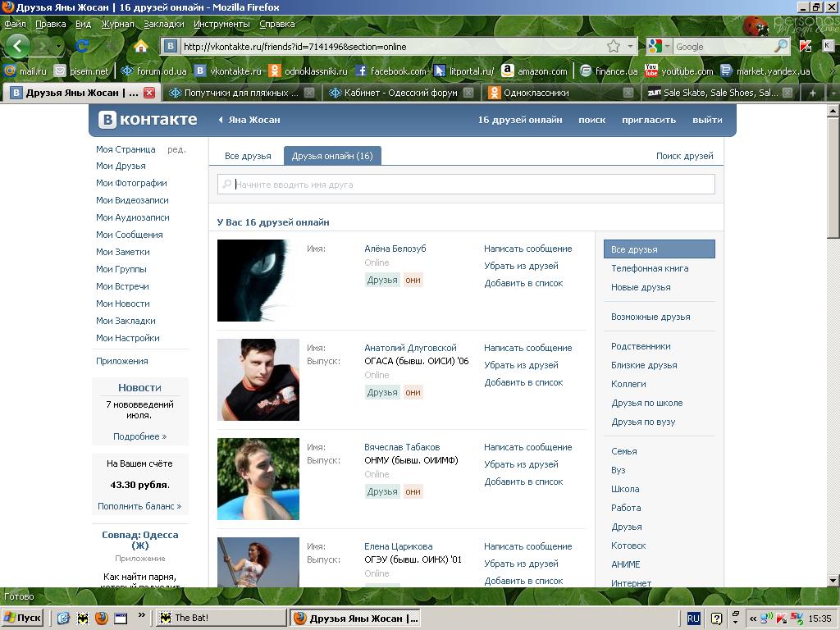Open the market.yandex.ua bookmark
The height and width of the screenshot is (630, 840).
765,71
